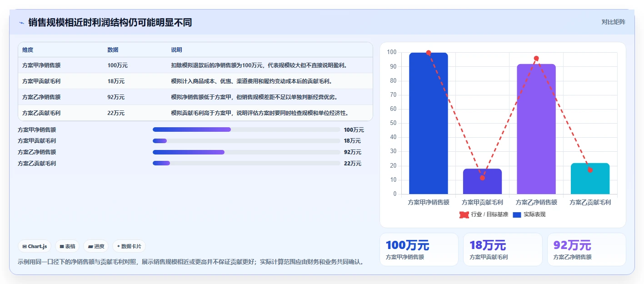Click the 数据 table column header
Screen dimensions: 644x284
[113, 50]
